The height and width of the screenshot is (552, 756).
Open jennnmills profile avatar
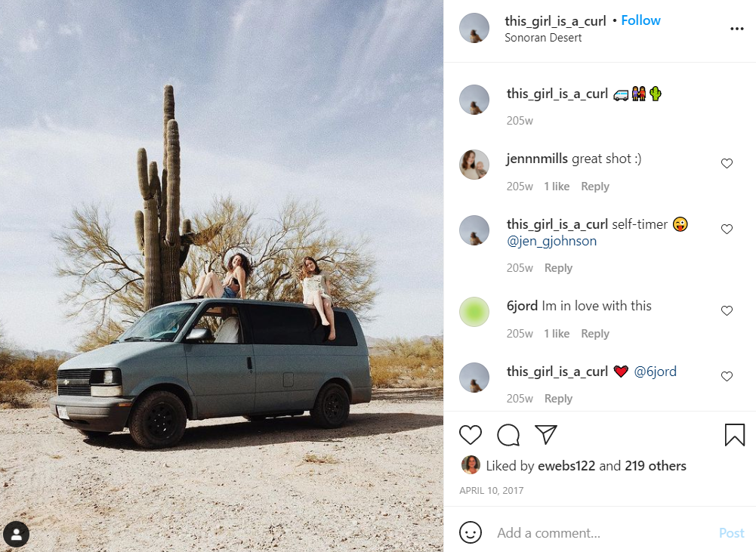[474, 165]
